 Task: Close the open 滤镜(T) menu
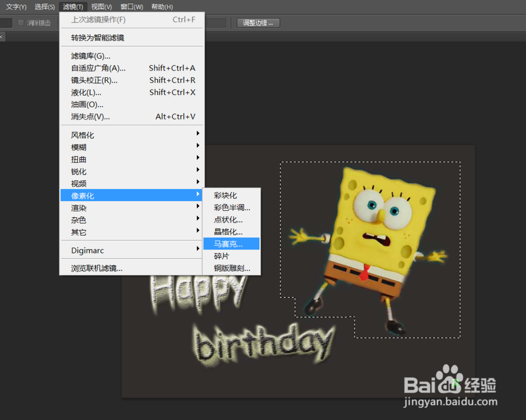[73, 7]
